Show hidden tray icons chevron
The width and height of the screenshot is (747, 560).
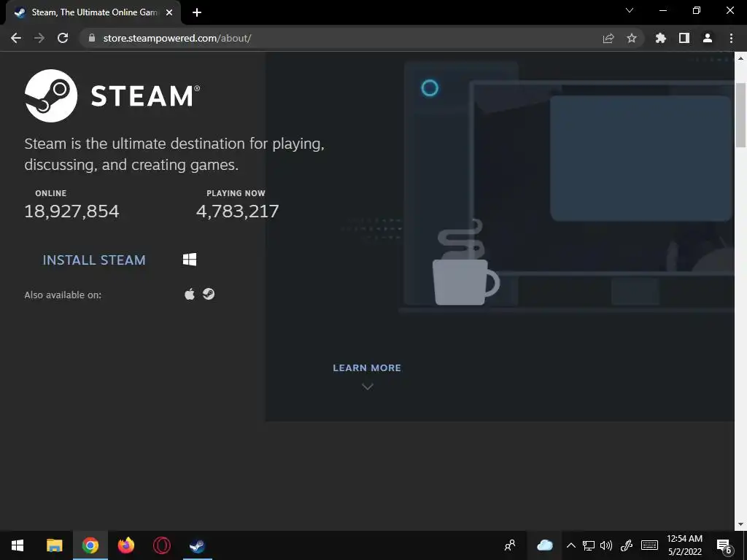(570, 545)
